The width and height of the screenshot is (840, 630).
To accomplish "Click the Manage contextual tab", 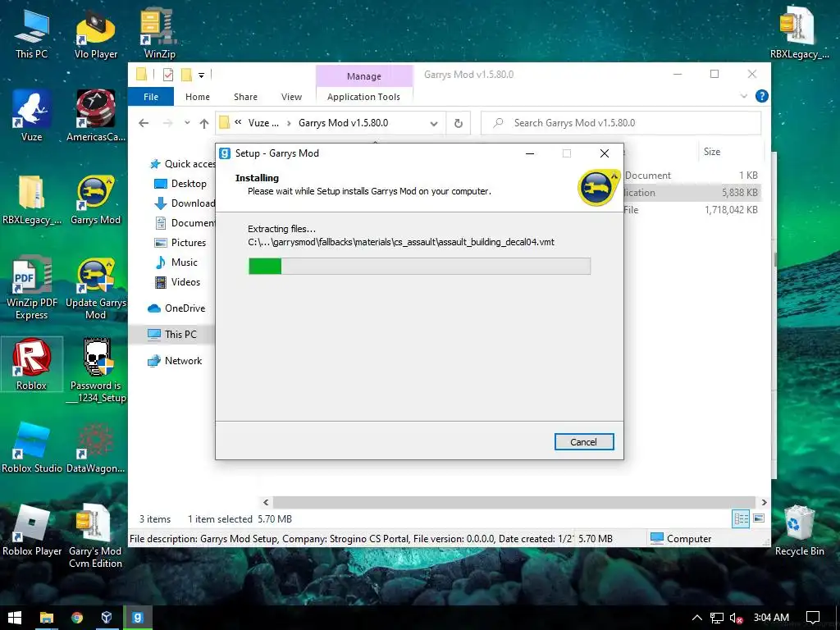I will tap(364, 76).
